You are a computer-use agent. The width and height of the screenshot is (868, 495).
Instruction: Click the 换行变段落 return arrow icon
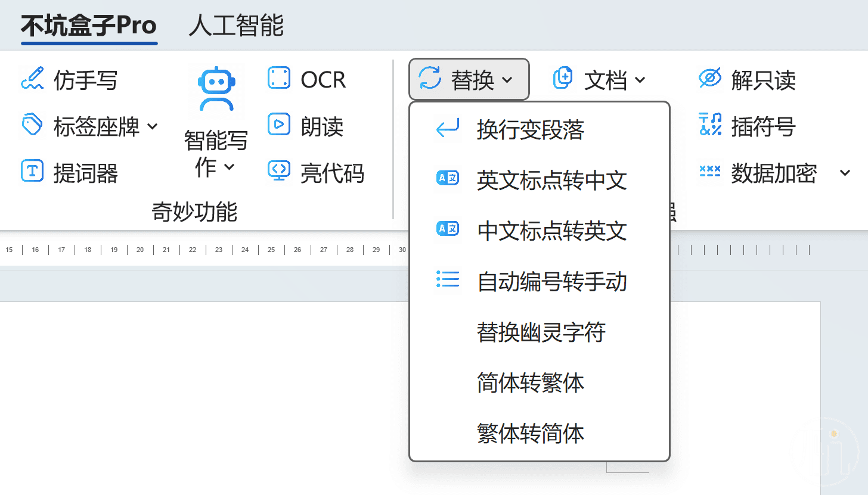[x=448, y=129]
